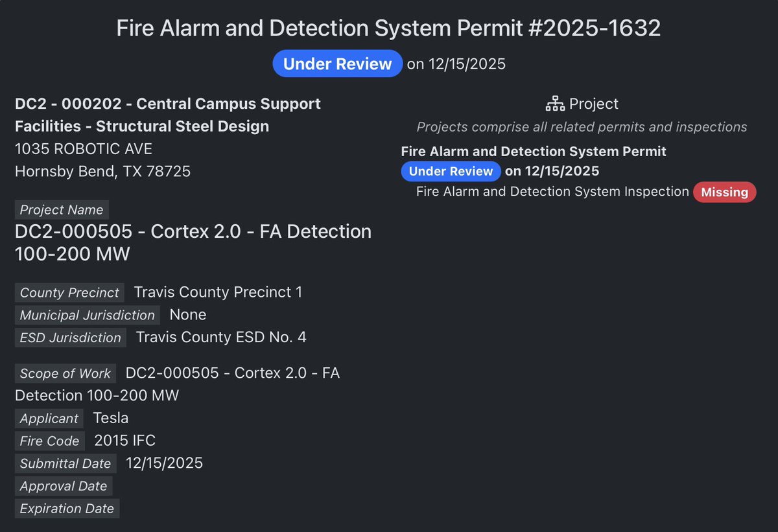
Task: Select the Central Campus Support Facilities heading
Action: point(168,115)
